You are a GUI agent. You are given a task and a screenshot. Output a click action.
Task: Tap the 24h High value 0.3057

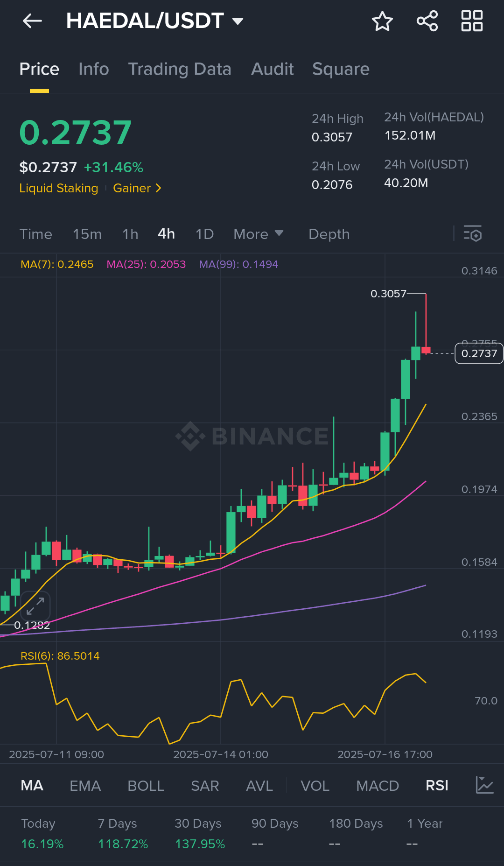332,137
